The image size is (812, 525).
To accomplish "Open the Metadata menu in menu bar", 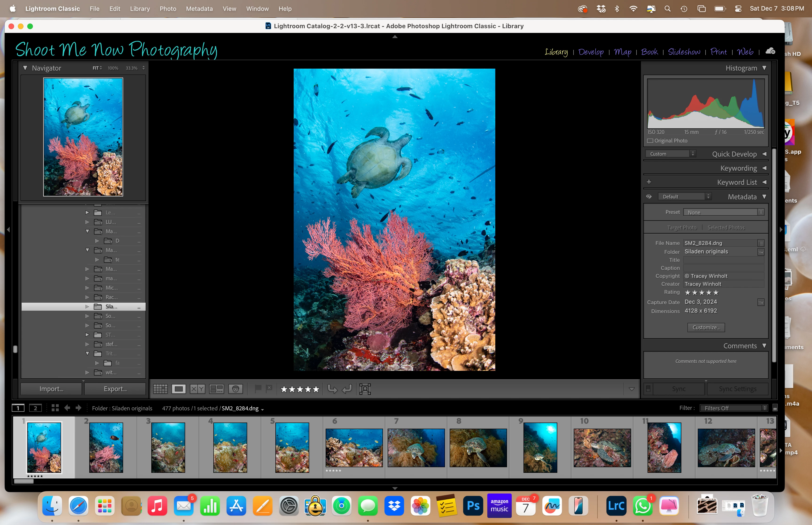I will [x=199, y=8].
